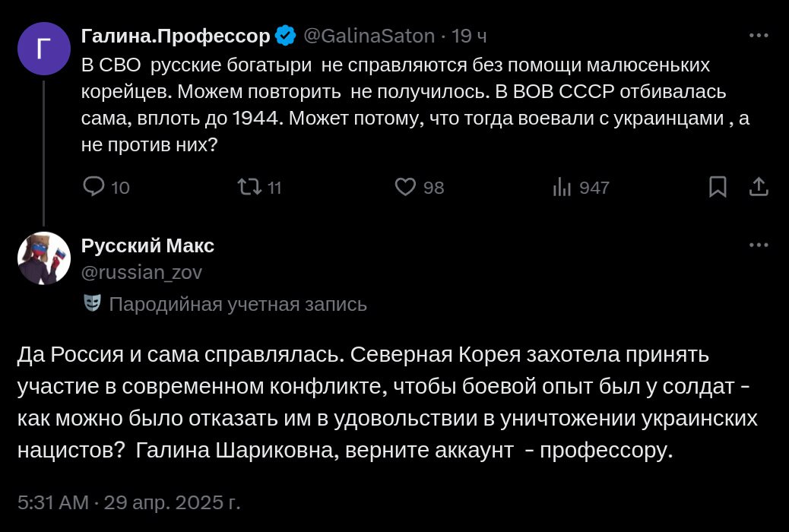Viewport: 789px width, 532px height.
Task: Open view analytics icon showing 947
Action: [x=562, y=187]
